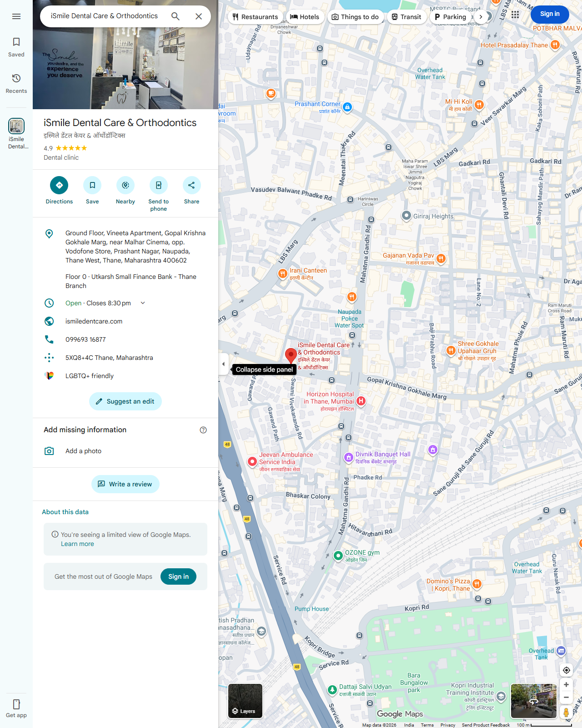Click Learn more link

(x=77, y=544)
